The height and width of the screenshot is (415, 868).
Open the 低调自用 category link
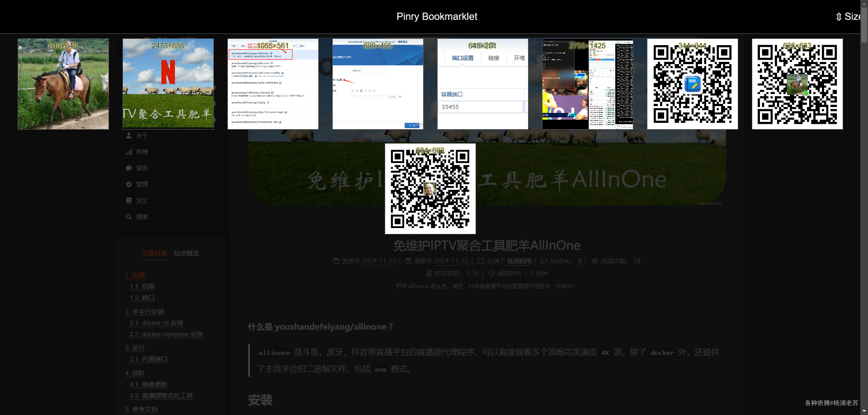point(519,261)
